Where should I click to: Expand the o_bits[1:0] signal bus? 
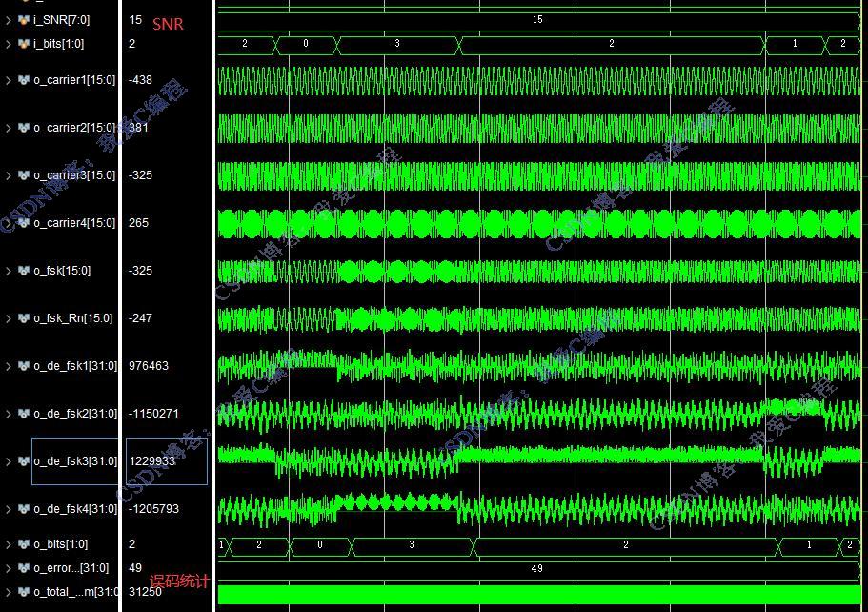tap(8, 544)
